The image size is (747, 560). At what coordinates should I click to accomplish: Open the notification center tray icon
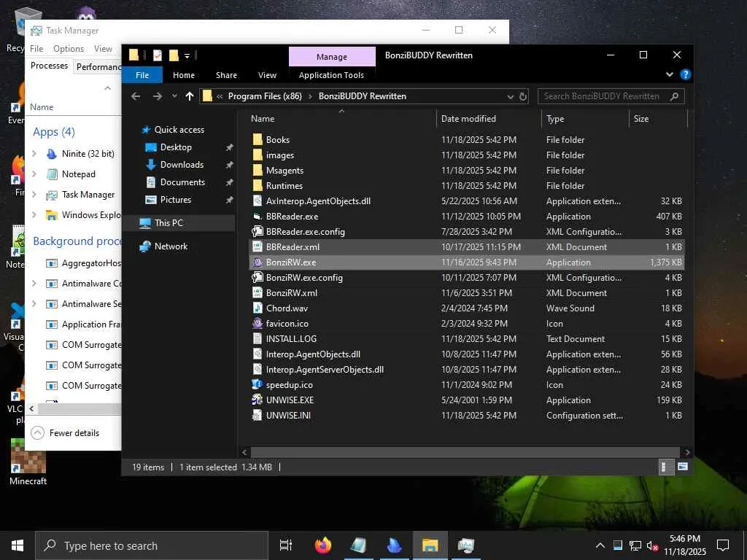pyautogui.click(x=723, y=545)
